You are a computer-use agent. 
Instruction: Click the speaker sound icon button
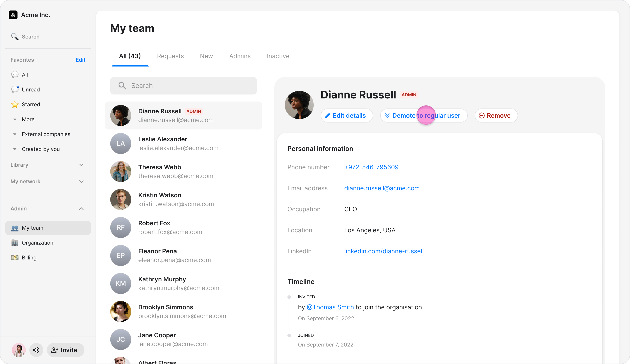pos(36,350)
